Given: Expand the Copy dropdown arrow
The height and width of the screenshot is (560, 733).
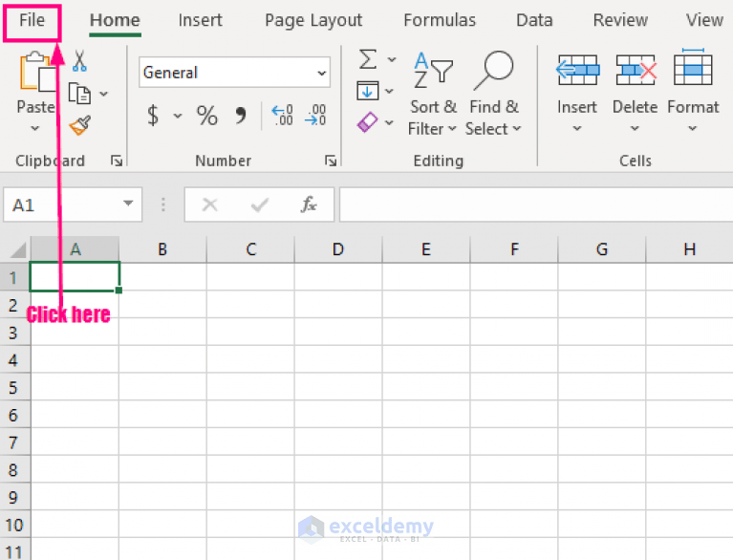Looking at the screenshot, I should [x=104, y=94].
